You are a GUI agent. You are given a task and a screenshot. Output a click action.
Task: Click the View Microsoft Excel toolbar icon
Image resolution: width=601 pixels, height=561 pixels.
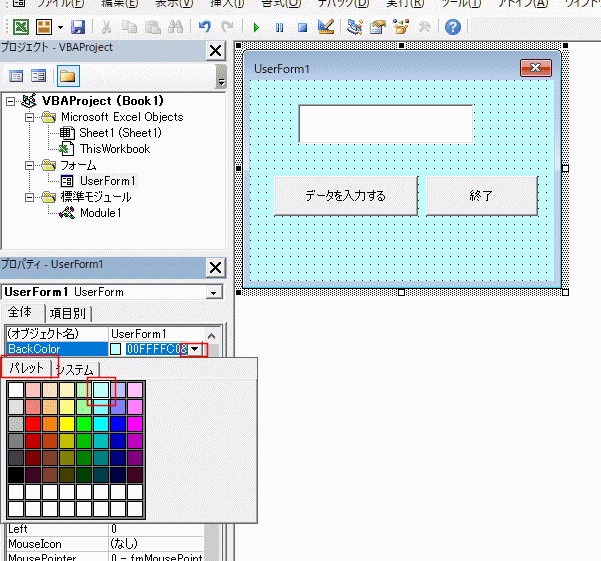(21, 27)
